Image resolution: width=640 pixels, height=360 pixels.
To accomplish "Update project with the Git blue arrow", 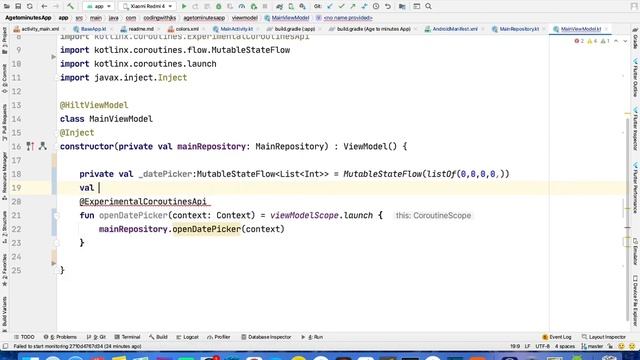I will 330,7.
